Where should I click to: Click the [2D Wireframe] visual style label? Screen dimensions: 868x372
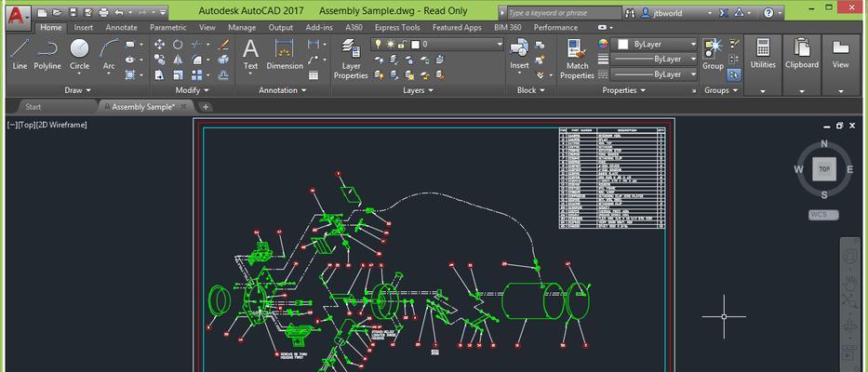click(x=60, y=125)
